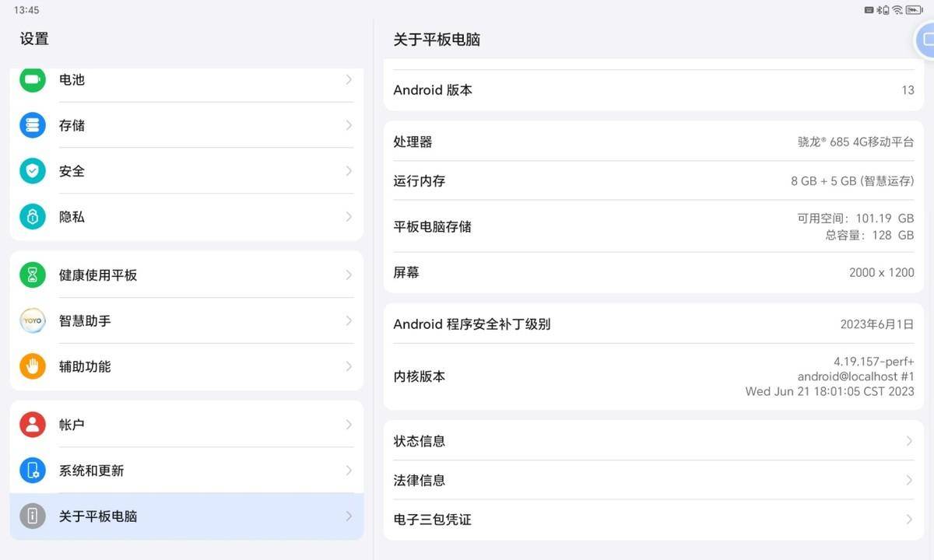Select the hourglass icon for 健康使用平板
Viewport: 934px width, 560px height.
32,275
